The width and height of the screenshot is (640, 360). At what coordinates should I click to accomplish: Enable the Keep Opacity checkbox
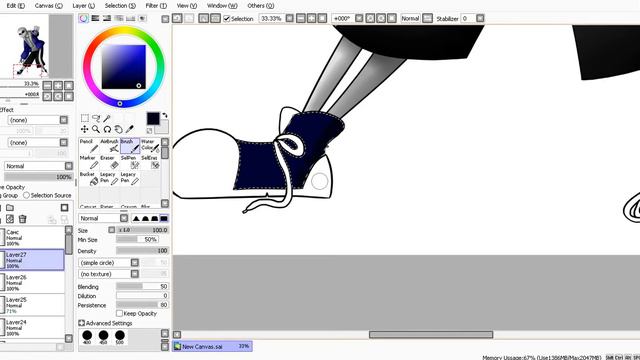119,313
